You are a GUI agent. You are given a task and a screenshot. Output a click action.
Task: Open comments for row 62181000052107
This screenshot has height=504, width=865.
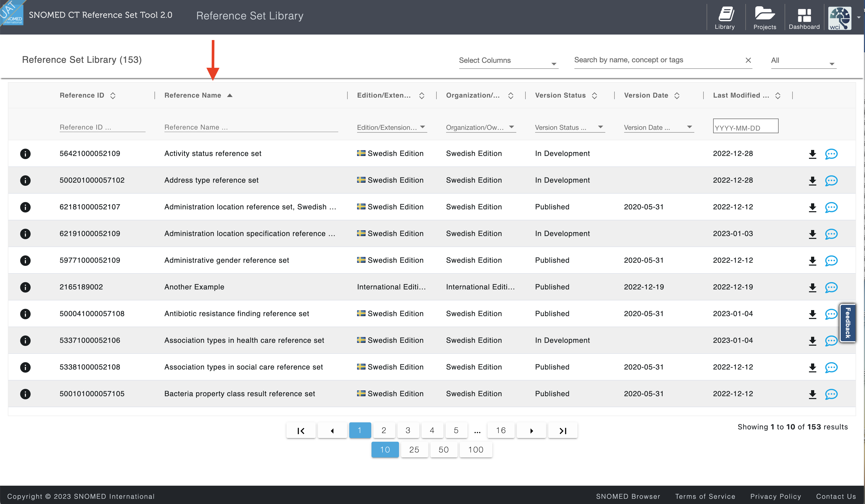click(831, 207)
